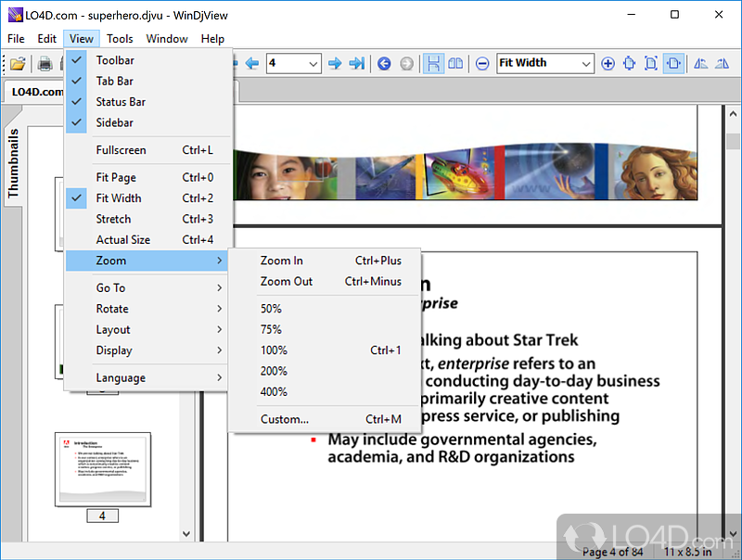Open the page number dropdown
742x560 pixels.
click(x=313, y=63)
